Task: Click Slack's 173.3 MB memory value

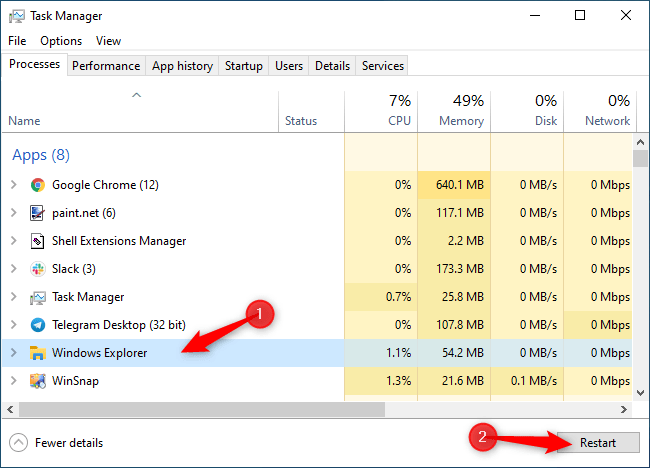Action: coord(460,269)
